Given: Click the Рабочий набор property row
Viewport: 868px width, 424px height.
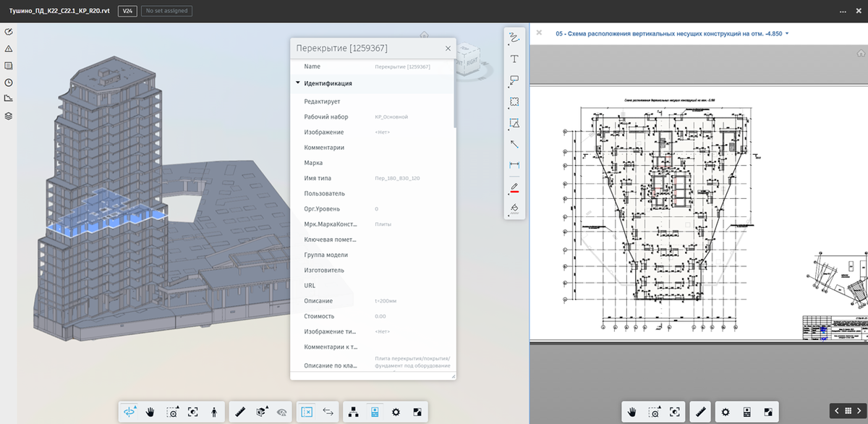Looking at the screenshot, I should click(x=373, y=116).
